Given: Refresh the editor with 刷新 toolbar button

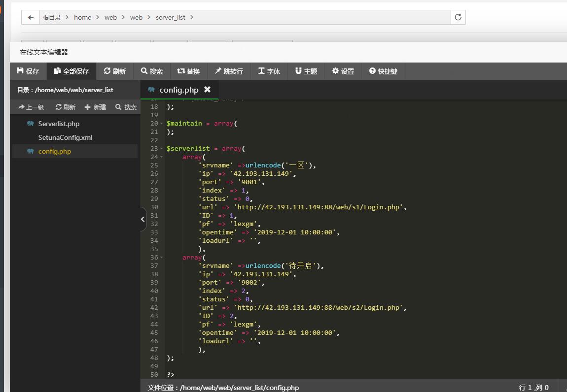Looking at the screenshot, I should (x=115, y=71).
